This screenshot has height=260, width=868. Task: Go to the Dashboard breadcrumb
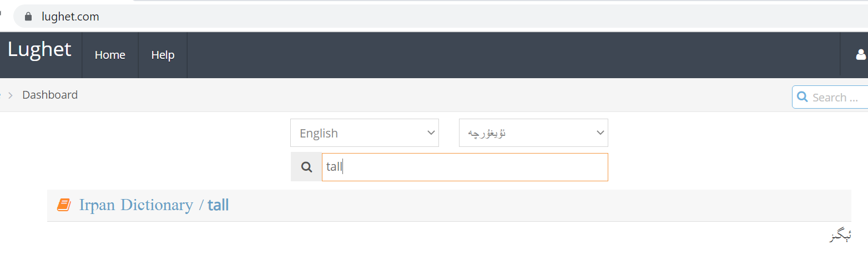pyautogui.click(x=50, y=95)
